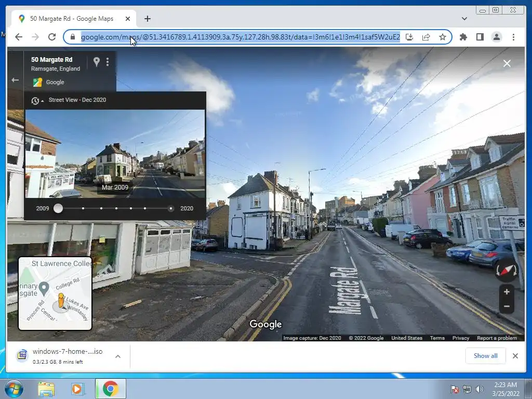Open more options in address card
532x399 pixels.
coord(108,62)
